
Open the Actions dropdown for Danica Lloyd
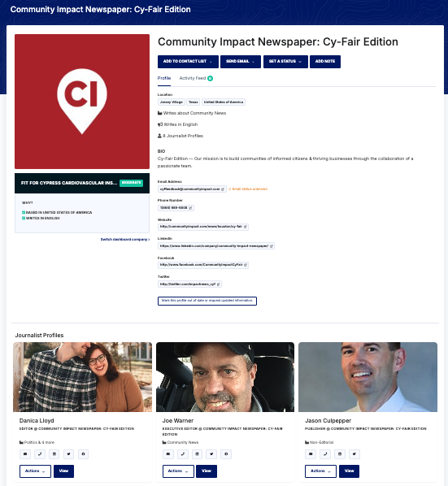point(35,471)
